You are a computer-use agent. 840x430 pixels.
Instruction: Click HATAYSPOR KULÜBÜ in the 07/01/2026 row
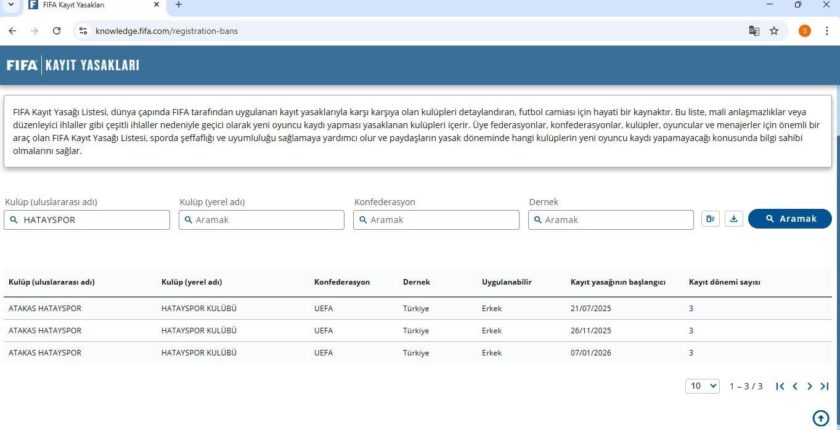coord(199,353)
